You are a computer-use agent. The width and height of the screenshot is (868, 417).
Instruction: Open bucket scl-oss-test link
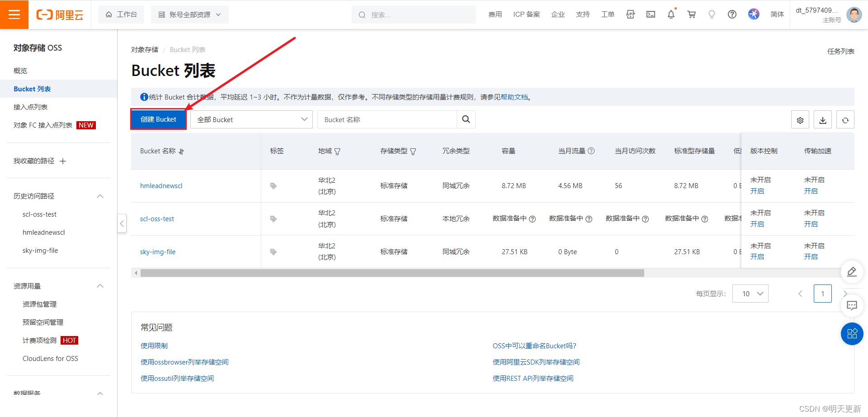157,219
